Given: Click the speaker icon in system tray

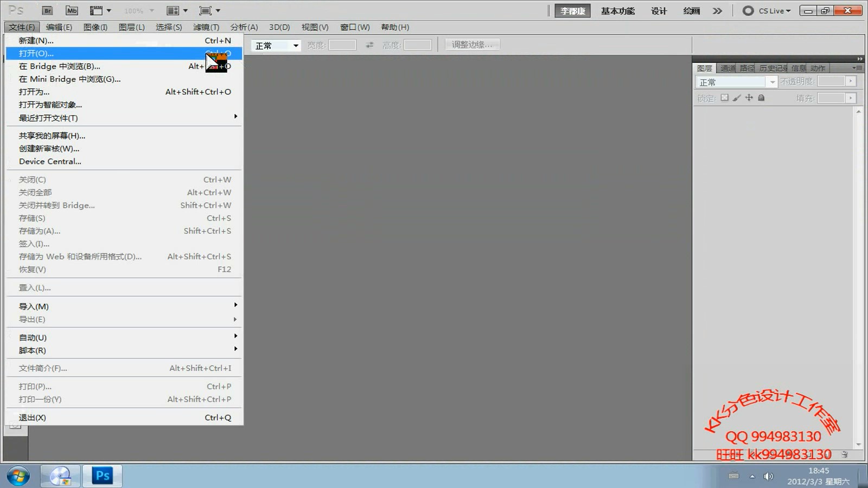Looking at the screenshot, I should tap(768, 476).
